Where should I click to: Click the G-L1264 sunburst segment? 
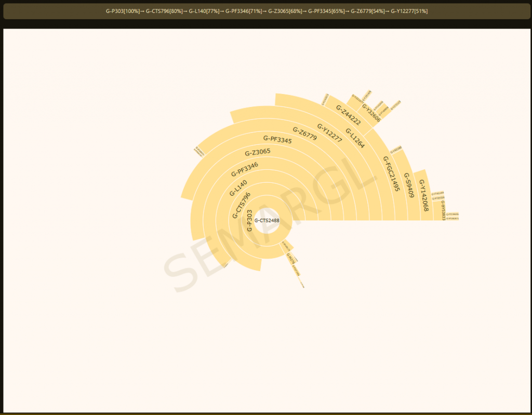pos(355,138)
